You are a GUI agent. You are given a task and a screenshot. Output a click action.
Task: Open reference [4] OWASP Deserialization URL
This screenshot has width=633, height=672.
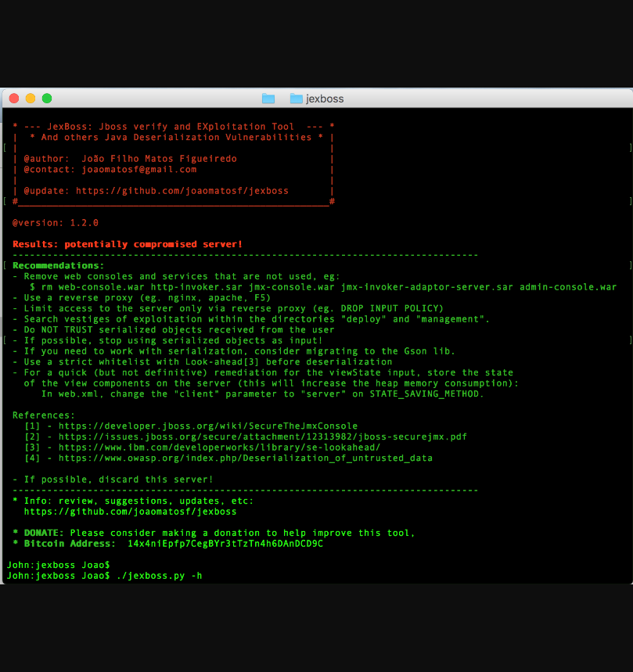(x=246, y=458)
